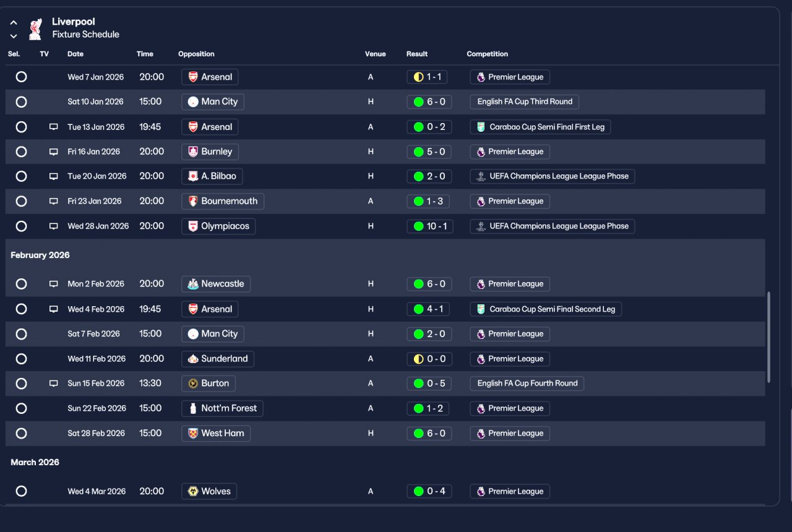The height and width of the screenshot is (532, 792).
Task: Sort by the Competition column header
Action: pos(488,54)
